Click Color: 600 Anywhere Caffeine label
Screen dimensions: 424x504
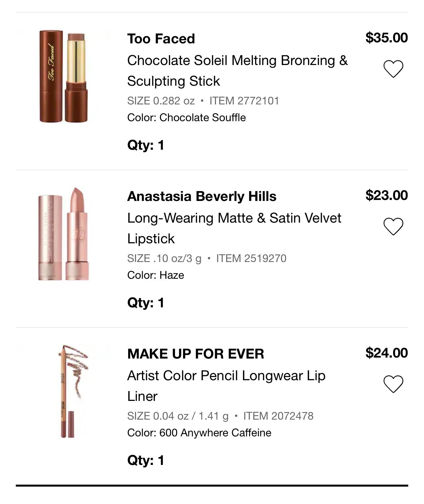(199, 433)
